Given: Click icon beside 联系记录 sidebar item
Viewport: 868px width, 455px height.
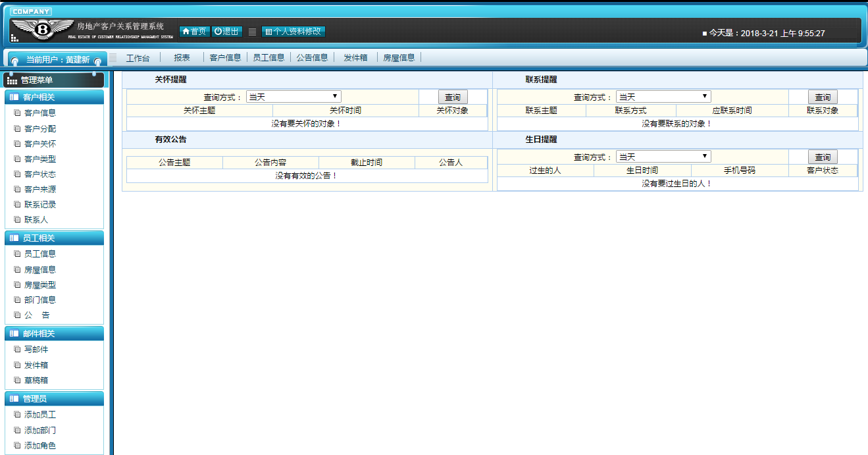Looking at the screenshot, I should tap(17, 205).
